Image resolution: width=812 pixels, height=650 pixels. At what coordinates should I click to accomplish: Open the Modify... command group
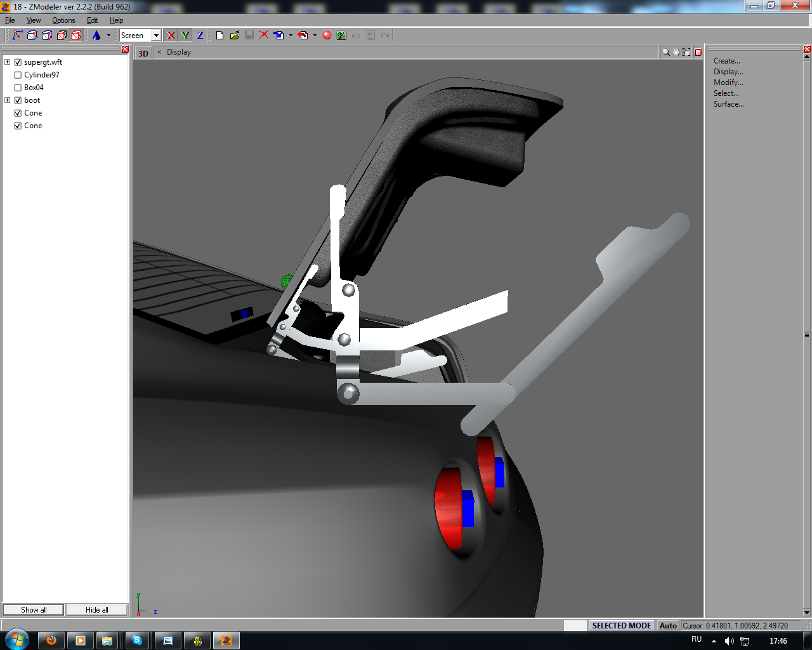tap(728, 83)
